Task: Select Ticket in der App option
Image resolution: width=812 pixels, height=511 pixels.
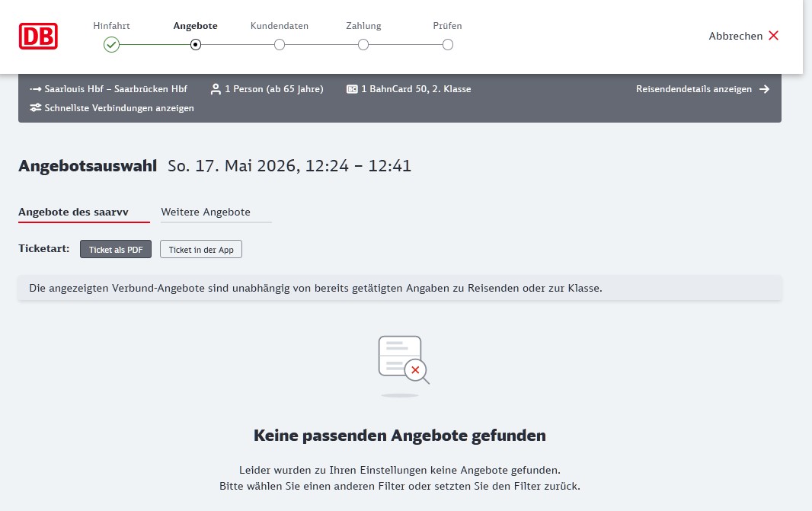Action: 201,250
